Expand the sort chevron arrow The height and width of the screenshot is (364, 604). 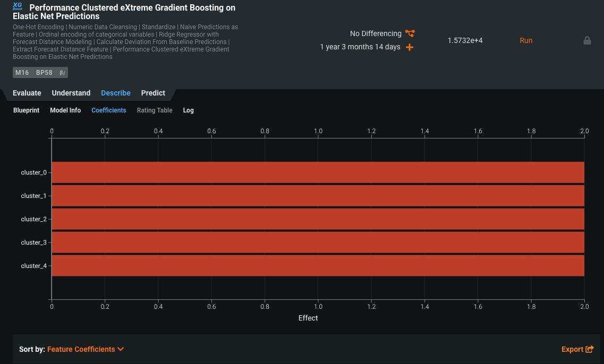121,349
